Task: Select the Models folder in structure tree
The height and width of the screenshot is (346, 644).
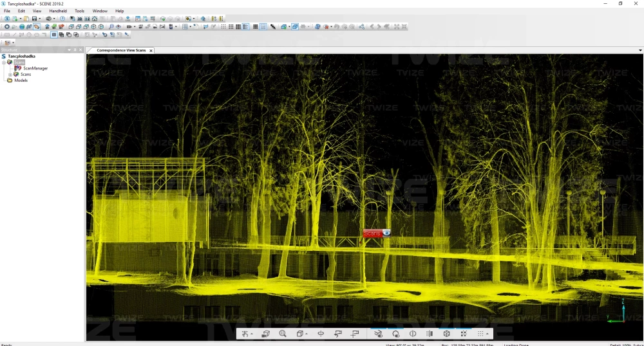Action: pyautogui.click(x=21, y=80)
